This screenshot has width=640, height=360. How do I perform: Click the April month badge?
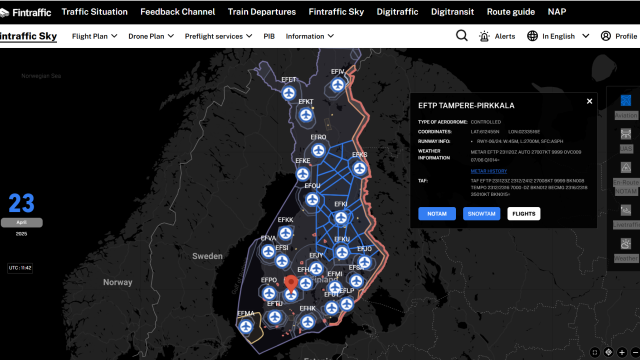click(x=22, y=222)
